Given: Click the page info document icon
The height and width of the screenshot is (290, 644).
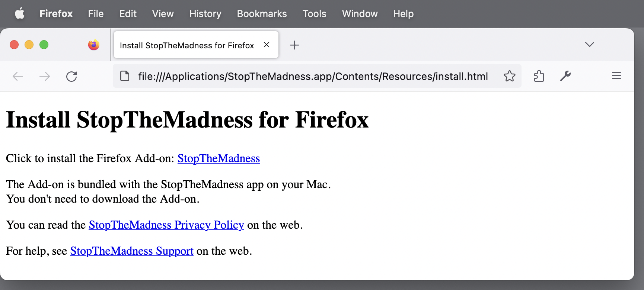Looking at the screenshot, I should 125,76.
